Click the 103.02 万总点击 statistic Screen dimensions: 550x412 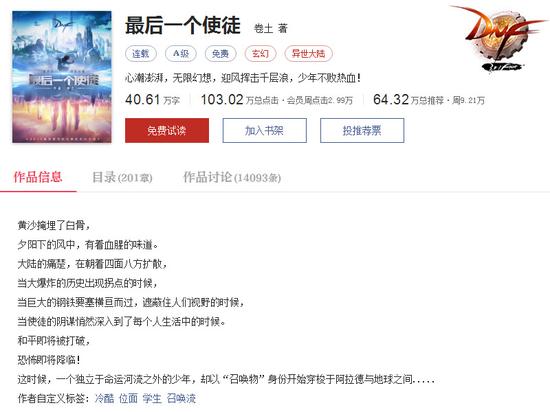(240, 100)
